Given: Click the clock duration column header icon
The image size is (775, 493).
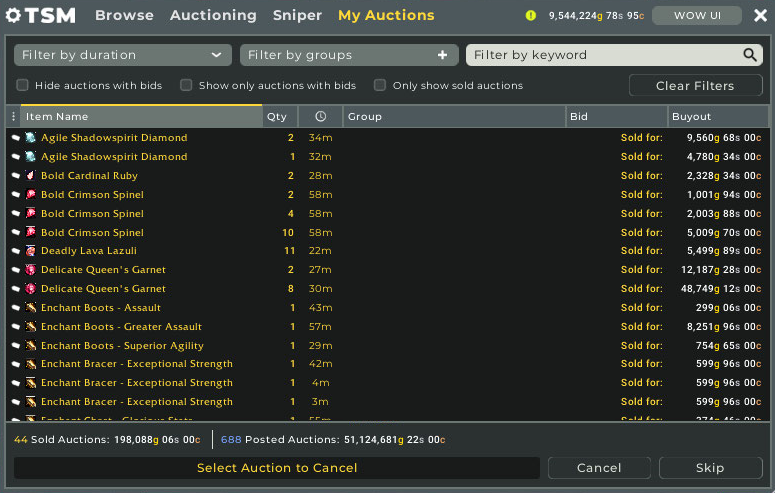Looking at the screenshot, I should [319, 117].
